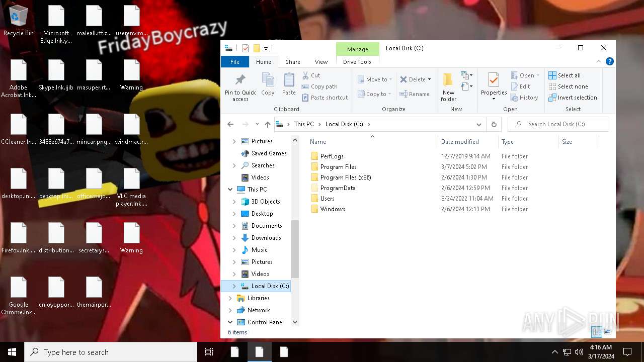Switch to Details view icon in status bar
644x362 pixels.
tap(597, 332)
